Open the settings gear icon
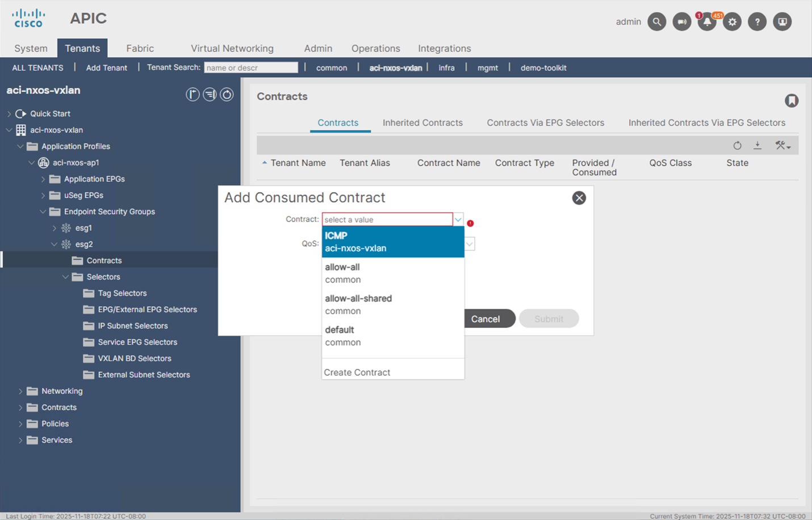This screenshot has height=520, width=812. tap(732, 22)
